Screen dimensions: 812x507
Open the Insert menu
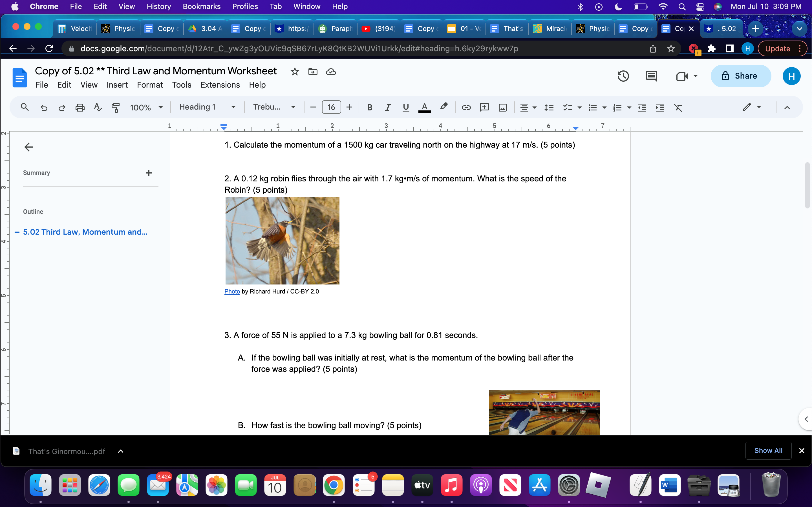(x=117, y=85)
